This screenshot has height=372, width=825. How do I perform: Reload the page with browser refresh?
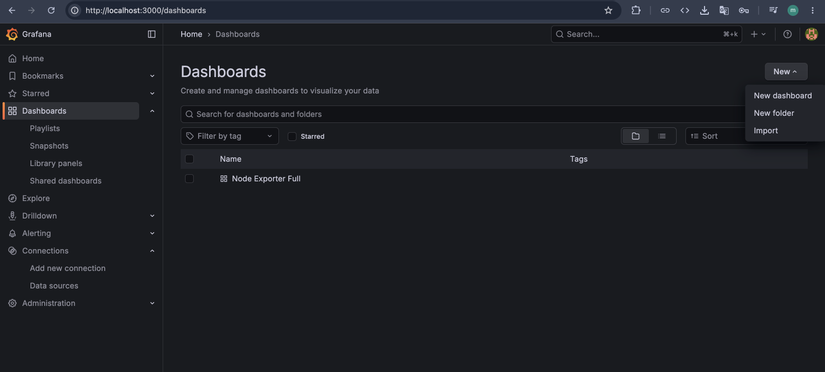click(x=51, y=11)
